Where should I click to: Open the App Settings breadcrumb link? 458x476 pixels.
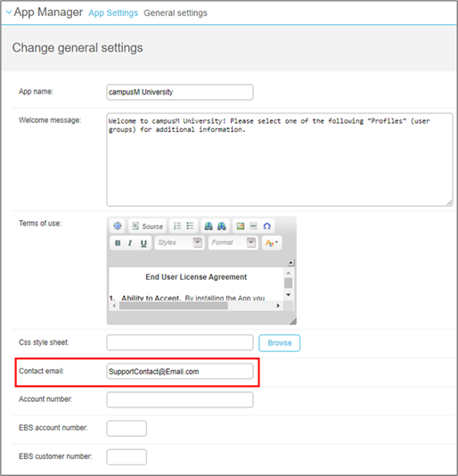(113, 13)
